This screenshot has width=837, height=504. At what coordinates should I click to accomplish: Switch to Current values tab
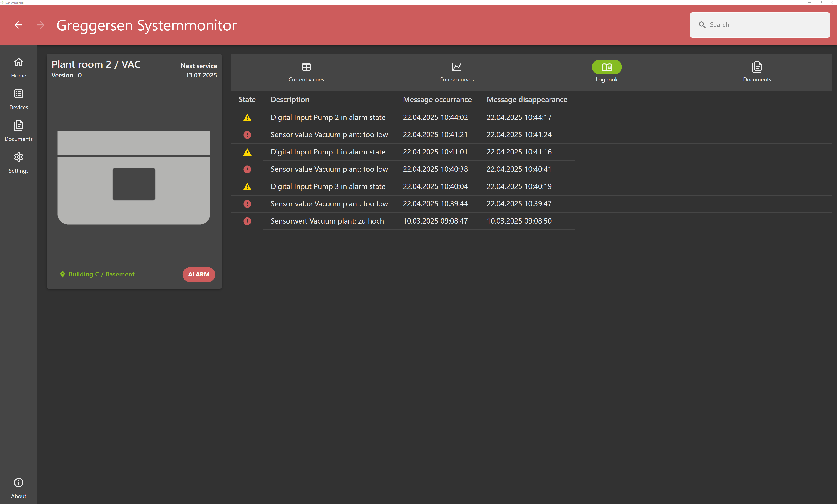coord(306,72)
